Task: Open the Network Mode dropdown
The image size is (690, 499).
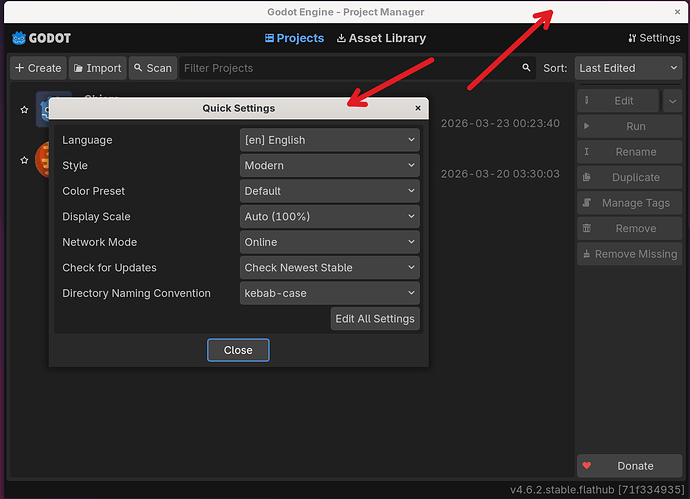Action: [x=330, y=242]
